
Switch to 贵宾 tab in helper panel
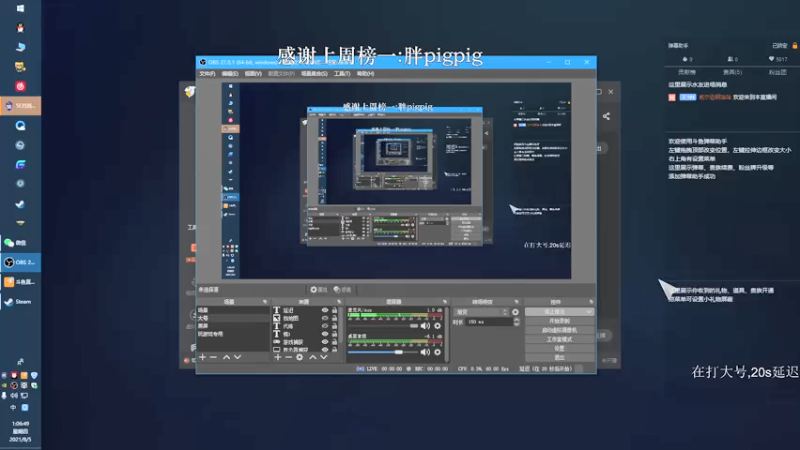[732, 72]
